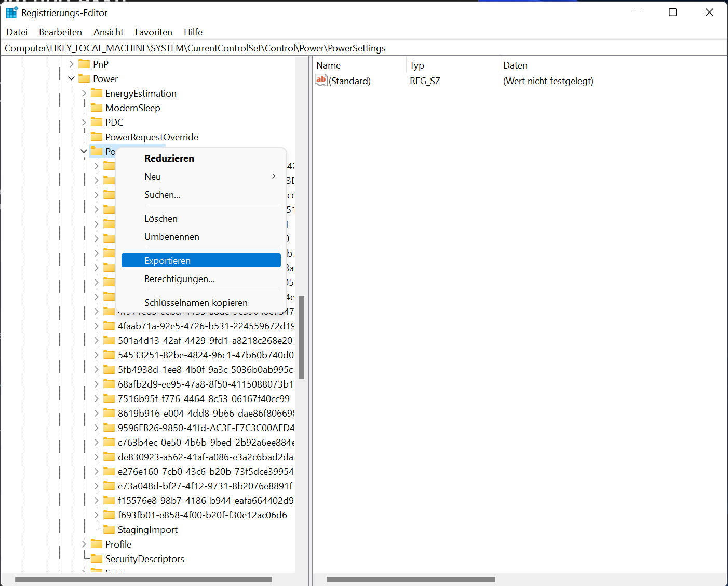Choose Umbenennen in the context menu

click(x=201, y=237)
